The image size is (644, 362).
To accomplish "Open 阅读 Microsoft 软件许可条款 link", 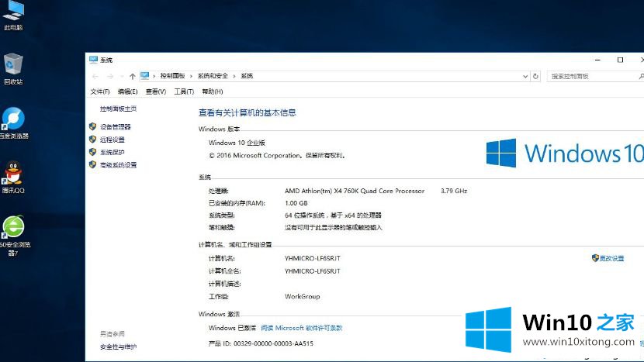I will [x=302, y=328].
